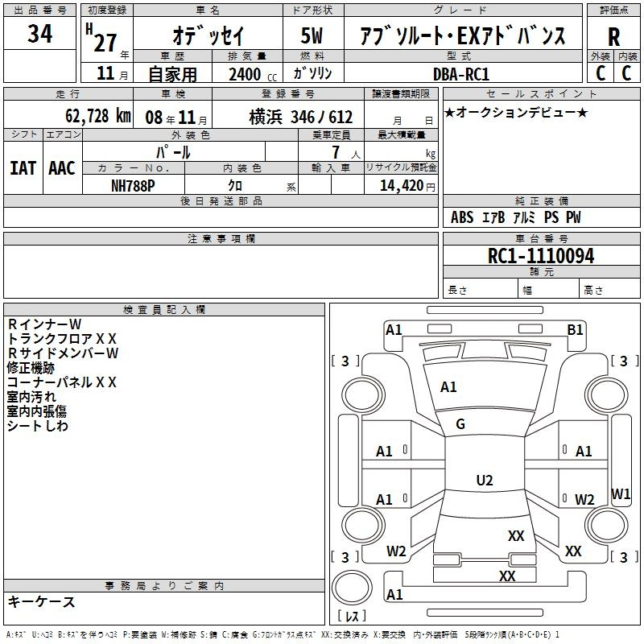Select the exterior color パール
The height and width of the screenshot is (644, 644).
pos(173,152)
